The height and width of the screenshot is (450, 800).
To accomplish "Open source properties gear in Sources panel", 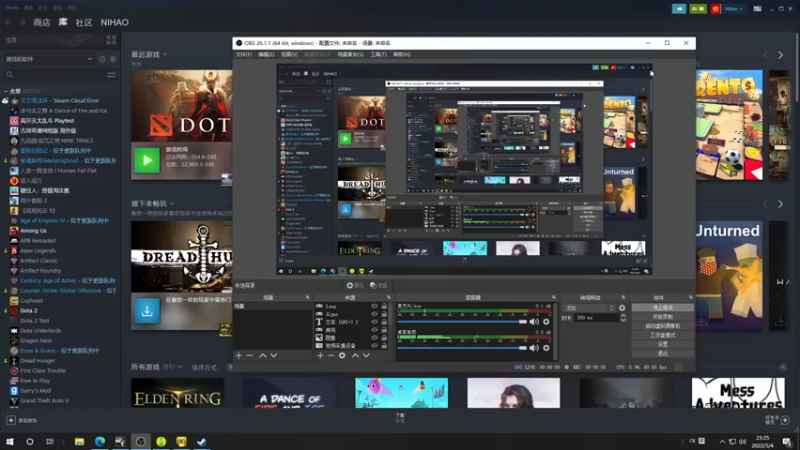I will coord(342,355).
